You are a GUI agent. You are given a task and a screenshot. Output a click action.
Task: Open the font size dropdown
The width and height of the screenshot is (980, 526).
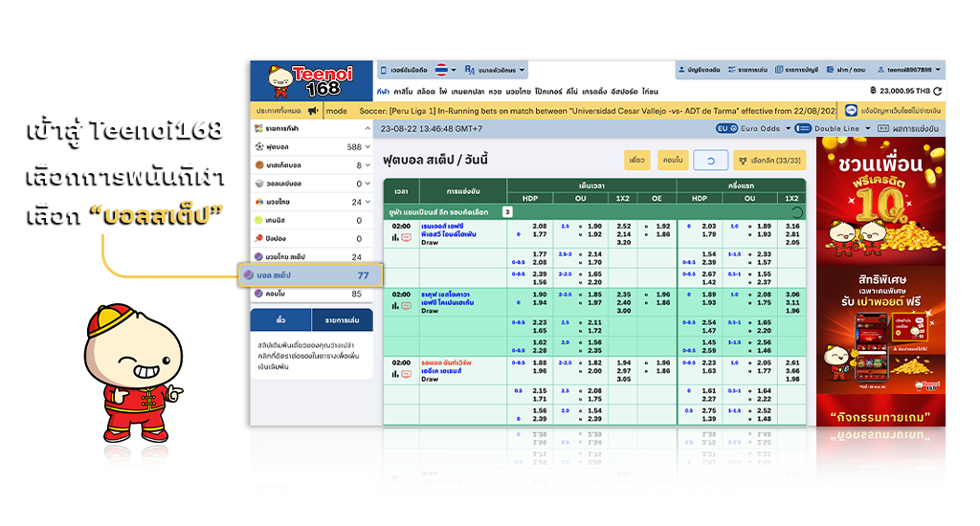click(x=495, y=70)
